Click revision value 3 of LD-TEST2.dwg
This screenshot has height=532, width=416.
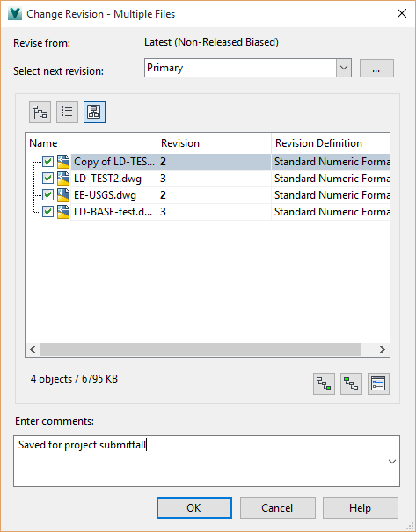click(164, 179)
